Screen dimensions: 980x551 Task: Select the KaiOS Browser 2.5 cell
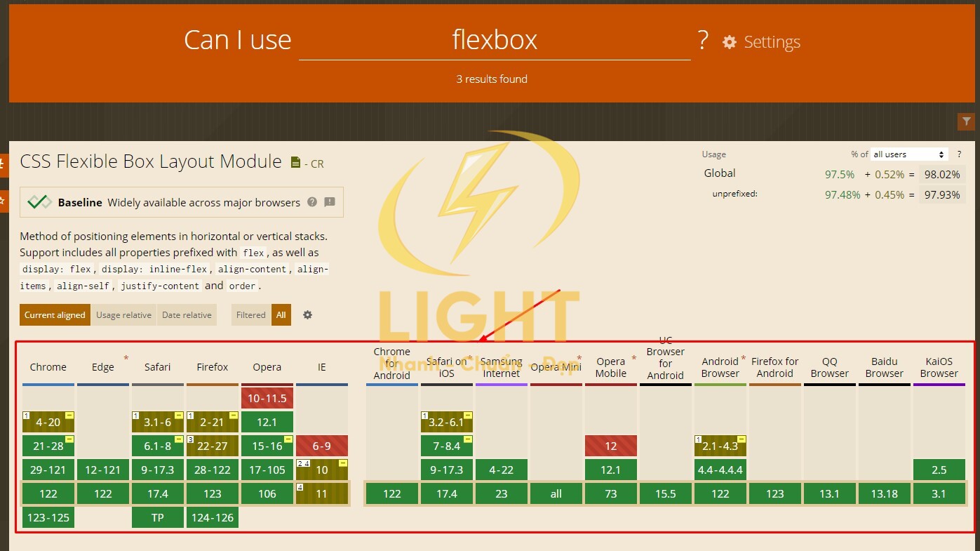click(x=939, y=470)
